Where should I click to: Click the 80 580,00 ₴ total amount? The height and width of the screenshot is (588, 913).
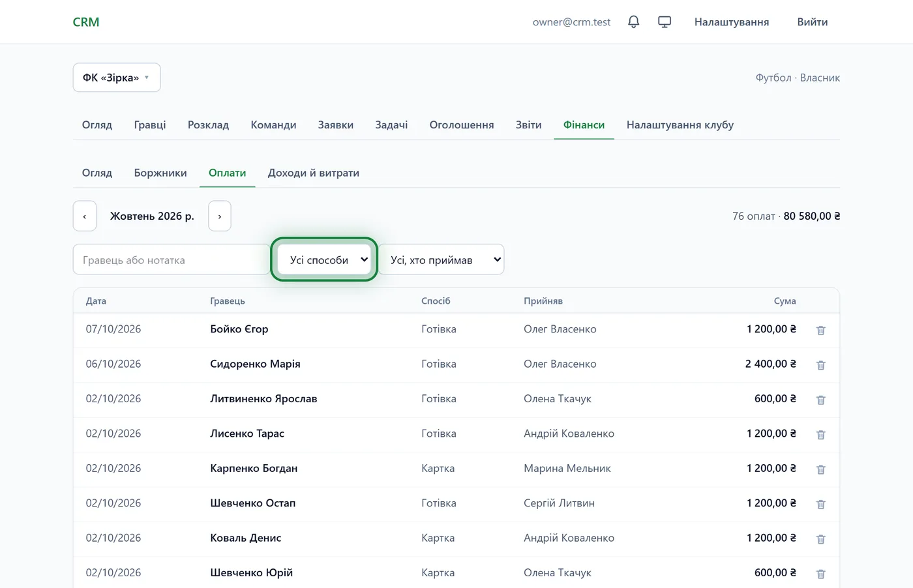click(x=812, y=216)
